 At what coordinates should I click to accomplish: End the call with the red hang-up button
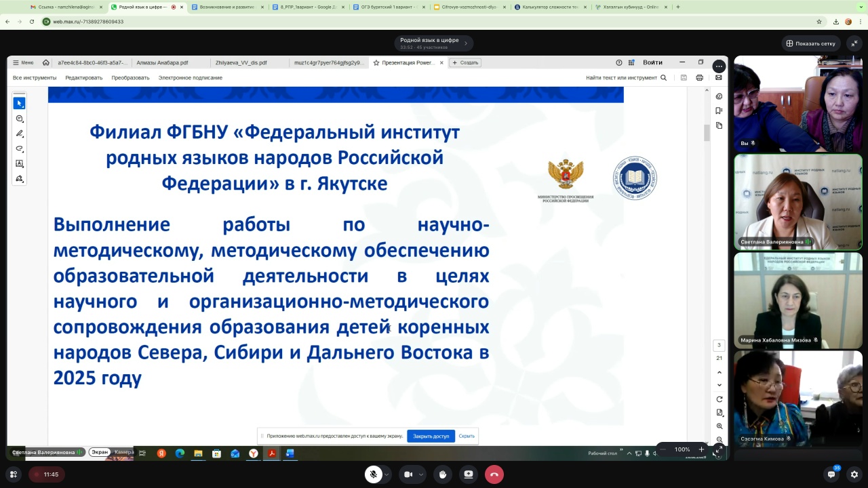click(x=494, y=474)
